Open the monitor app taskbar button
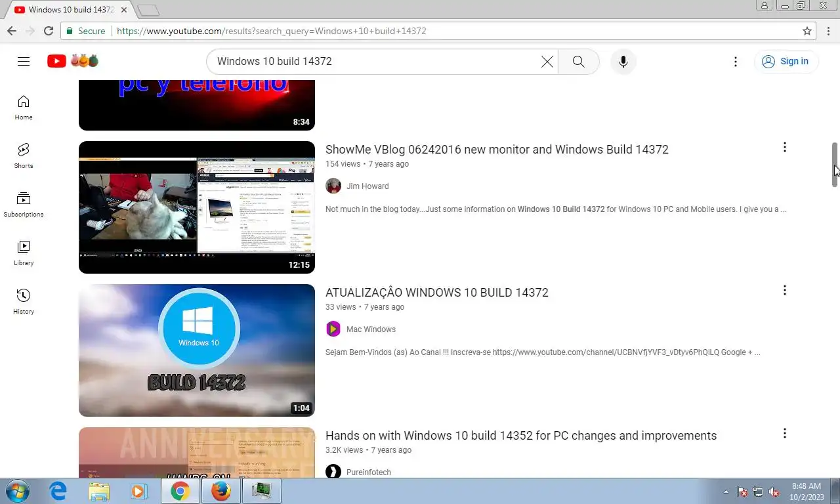Screen dimensions: 840x504 (x=262, y=491)
